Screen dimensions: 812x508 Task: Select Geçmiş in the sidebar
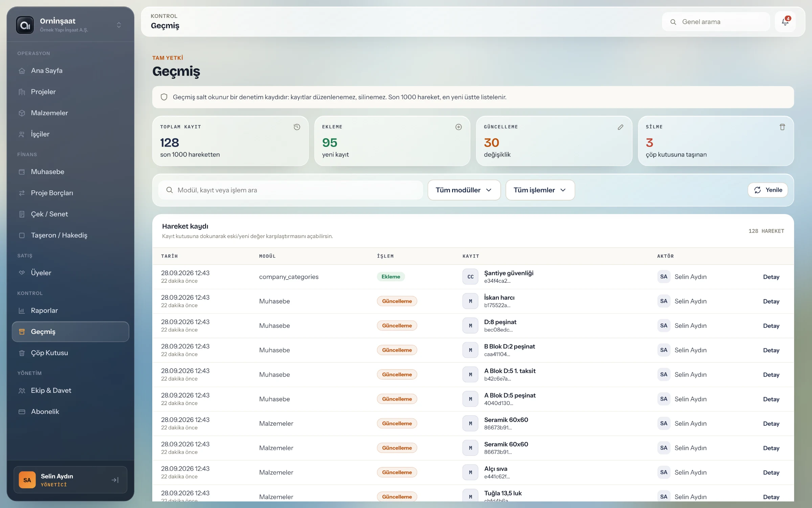click(70, 332)
